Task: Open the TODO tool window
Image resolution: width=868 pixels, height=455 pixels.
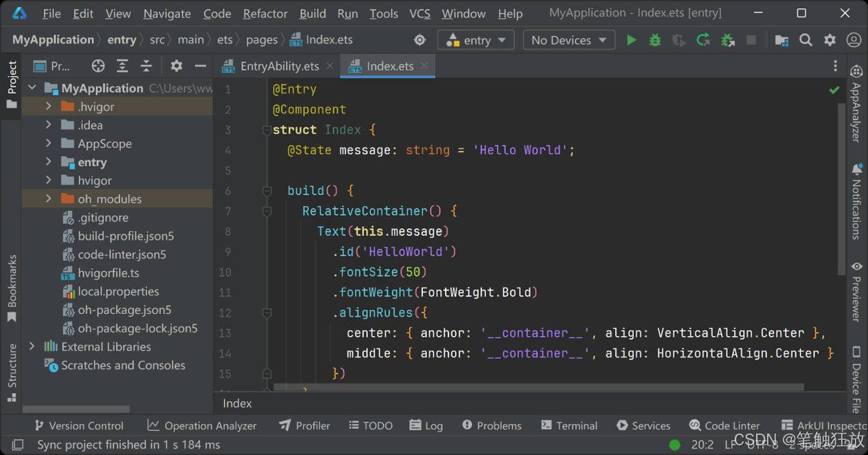Action: click(371, 425)
